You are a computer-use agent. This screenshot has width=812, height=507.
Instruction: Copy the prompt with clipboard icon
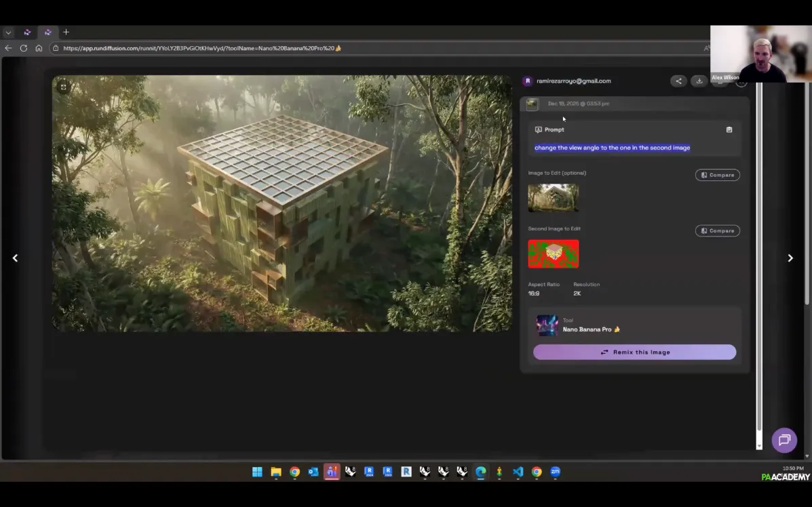click(x=729, y=129)
